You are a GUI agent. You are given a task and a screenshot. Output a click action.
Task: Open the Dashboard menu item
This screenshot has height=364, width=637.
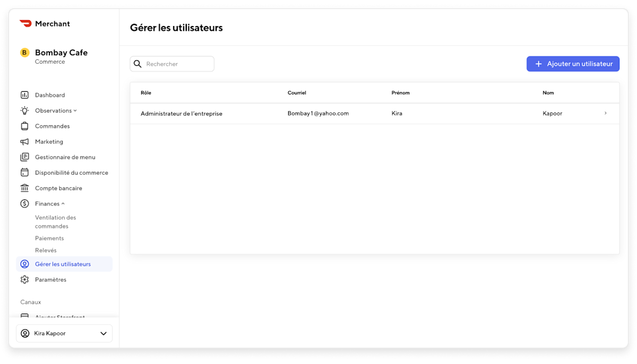pyautogui.click(x=50, y=95)
